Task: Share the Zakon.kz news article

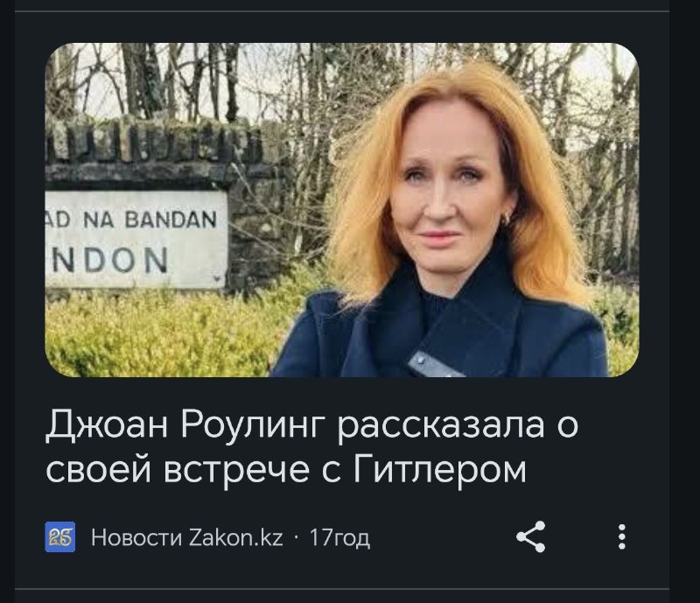Action: [531, 536]
